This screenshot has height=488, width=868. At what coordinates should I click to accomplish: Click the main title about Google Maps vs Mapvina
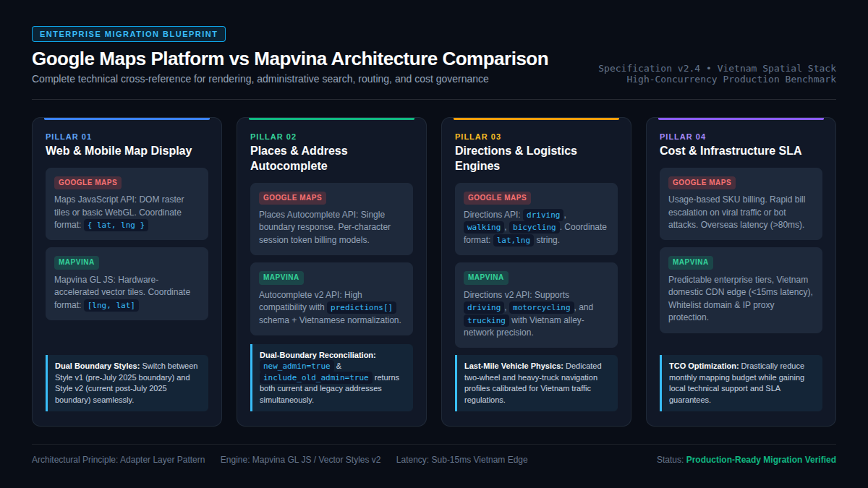coord(290,59)
